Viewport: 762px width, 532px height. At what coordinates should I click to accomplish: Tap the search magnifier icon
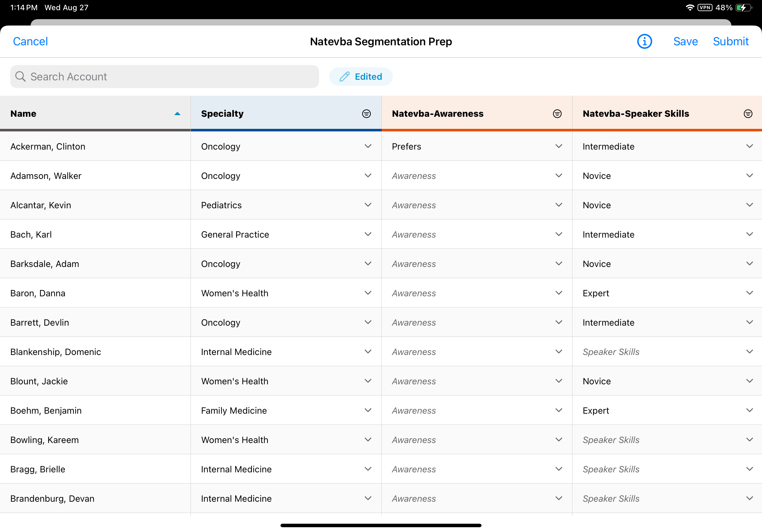[x=20, y=77]
